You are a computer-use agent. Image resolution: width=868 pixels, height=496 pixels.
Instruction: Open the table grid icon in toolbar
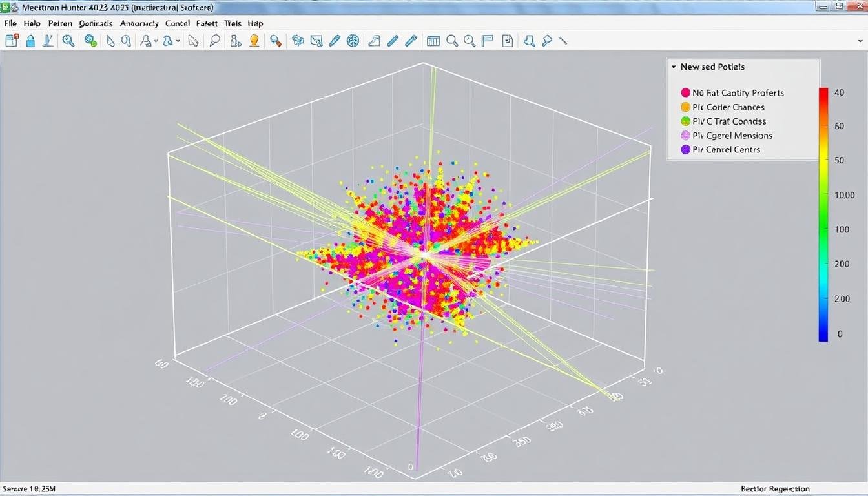(x=433, y=41)
